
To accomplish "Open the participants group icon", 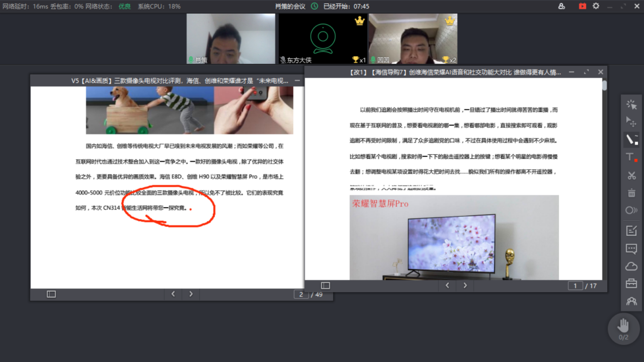I will click(x=631, y=301).
